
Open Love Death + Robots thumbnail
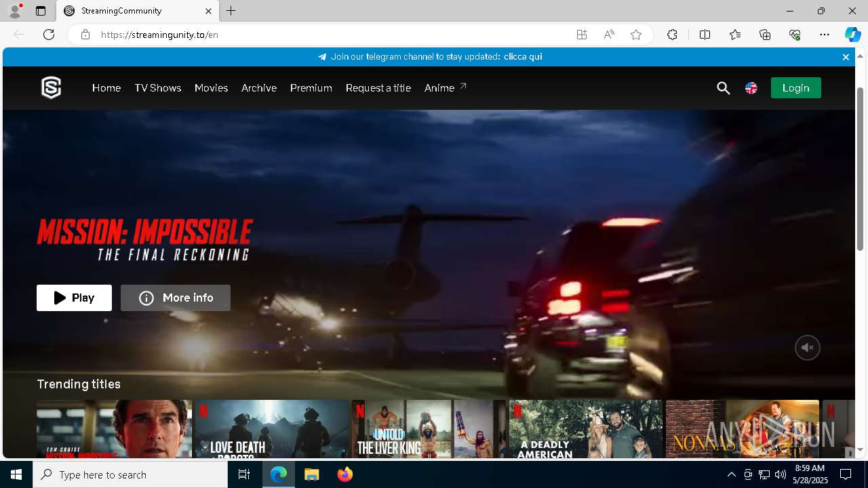(x=272, y=429)
